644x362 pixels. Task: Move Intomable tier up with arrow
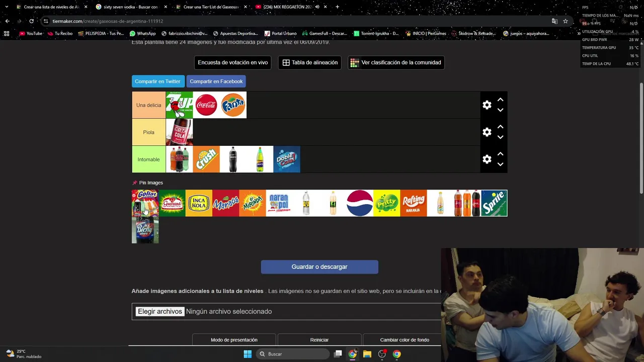[x=500, y=154]
